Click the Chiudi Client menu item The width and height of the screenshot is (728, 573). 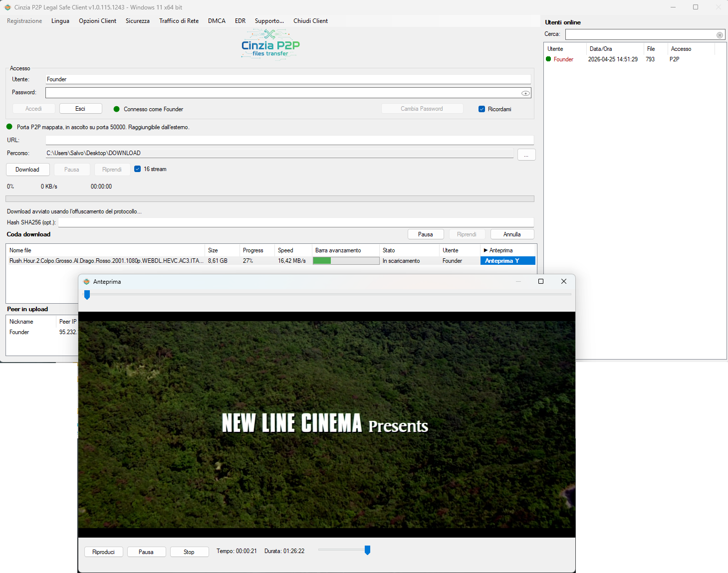310,21
